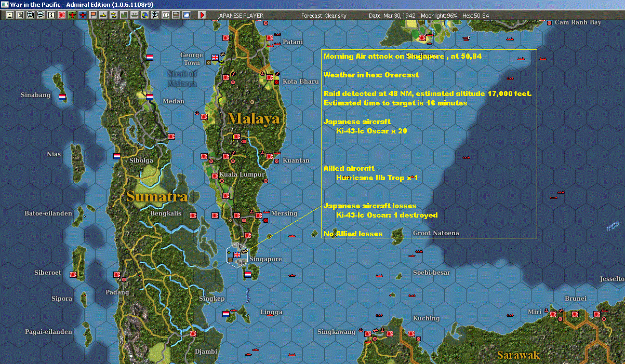Image resolution: width=625 pixels, height=364 pixels.
Task: Select the British flag base at George Town
Action: [x=216, y=57]
